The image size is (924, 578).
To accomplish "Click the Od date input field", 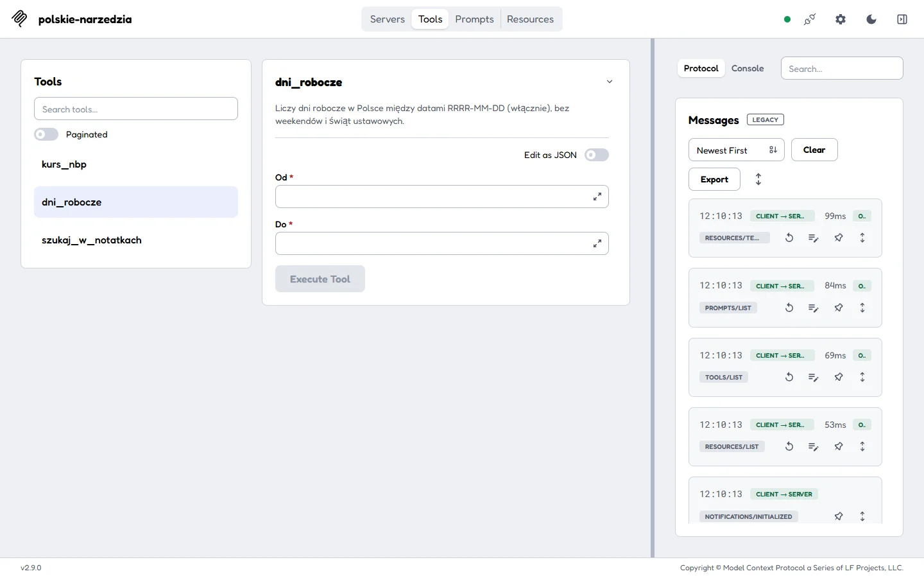I will click(x=442, y=197).
